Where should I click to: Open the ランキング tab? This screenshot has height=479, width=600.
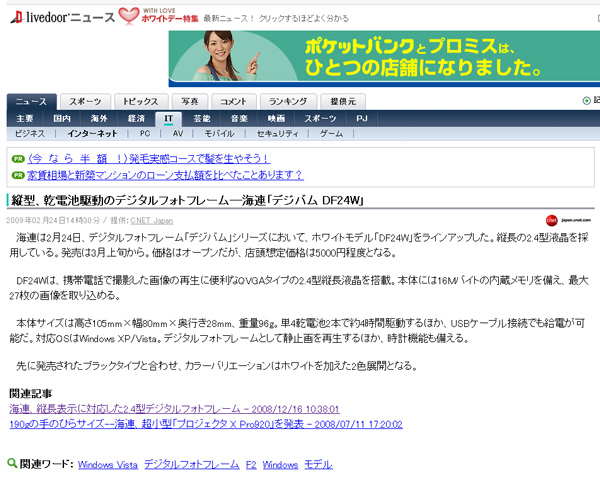click(x=288, y=101)
